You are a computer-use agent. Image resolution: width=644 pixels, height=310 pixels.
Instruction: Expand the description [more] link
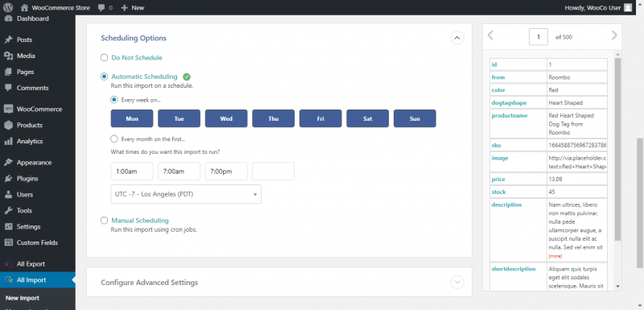(555, 256)
